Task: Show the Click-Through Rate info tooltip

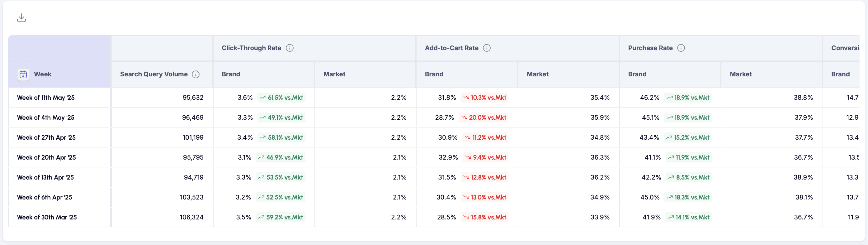Action: [290, 48]
